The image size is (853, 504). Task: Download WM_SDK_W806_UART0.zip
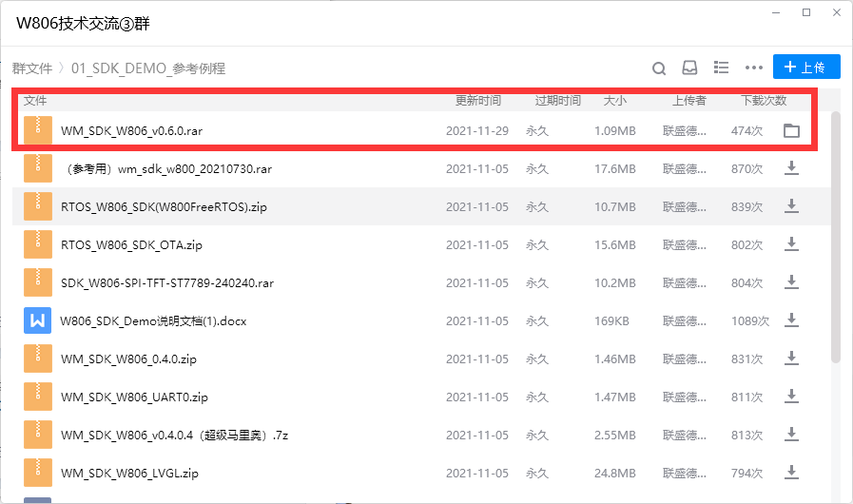(791, 397)
